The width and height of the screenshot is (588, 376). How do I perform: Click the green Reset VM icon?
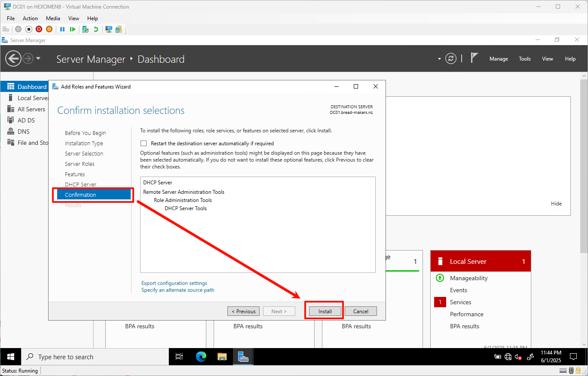pyautogui.click(x=73, y=29)
